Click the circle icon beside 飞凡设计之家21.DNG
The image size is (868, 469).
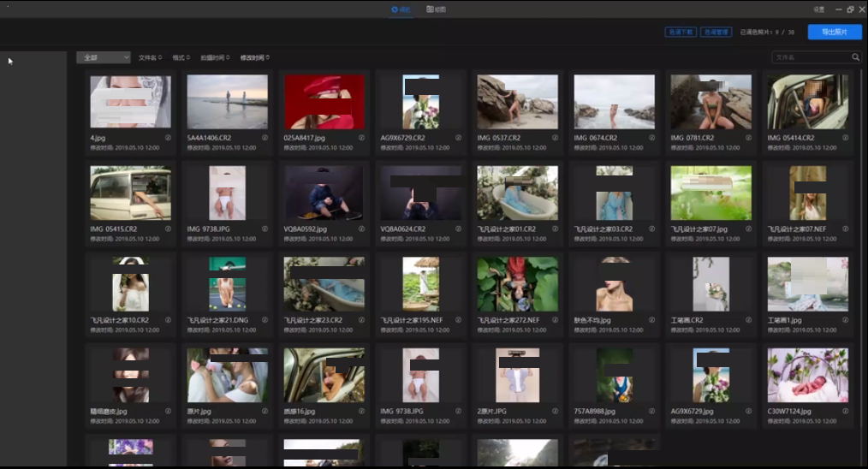tap(265, 320)
